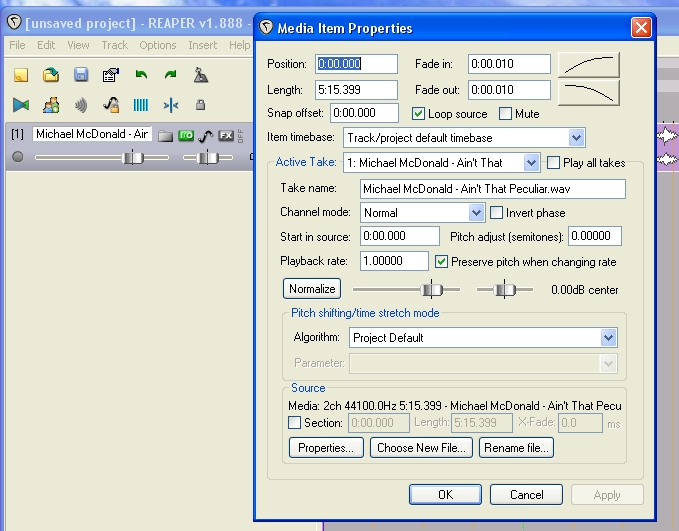Click the Position input field
Image resolution: width=679 pixels, height=531 pixels.
pyautogui.click(x=356, y=64)
